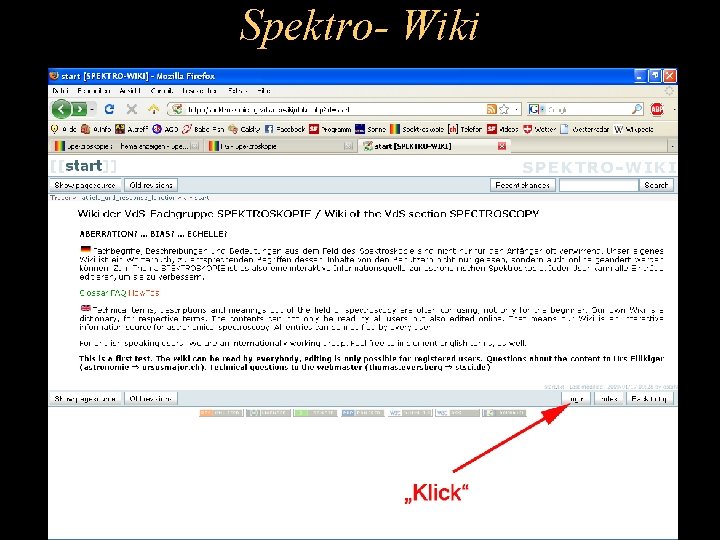
Task: Open the back/forward history dropdown arrow
Action: pos(92,109)
